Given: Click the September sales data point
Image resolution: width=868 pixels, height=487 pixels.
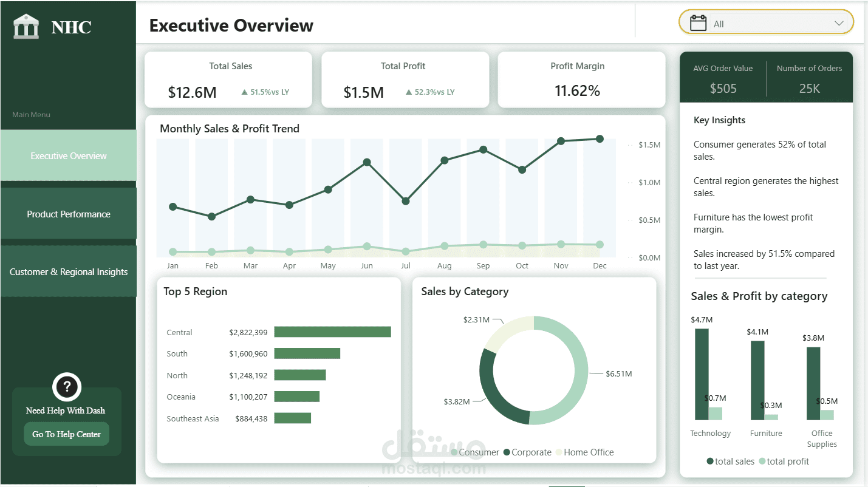Looking at the screenshot, I should point(483,149).
